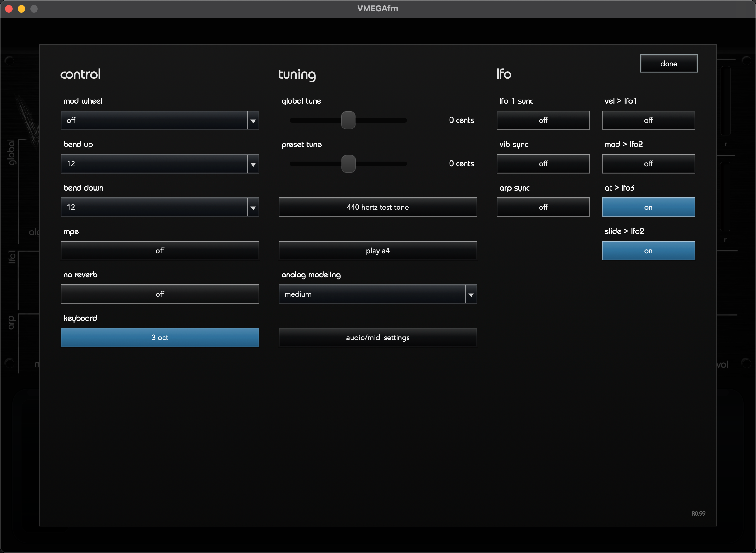Toggle the mpe off button

(160, 251)
